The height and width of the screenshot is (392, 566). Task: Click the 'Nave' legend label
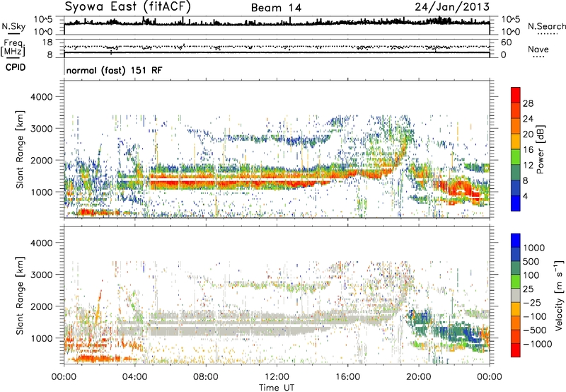538,50
